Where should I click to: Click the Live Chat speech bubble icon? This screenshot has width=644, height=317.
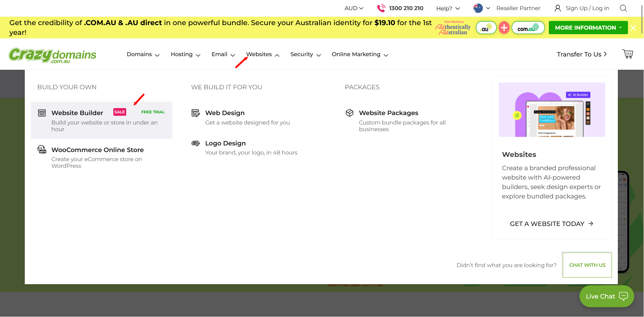[x=623, y=296]
